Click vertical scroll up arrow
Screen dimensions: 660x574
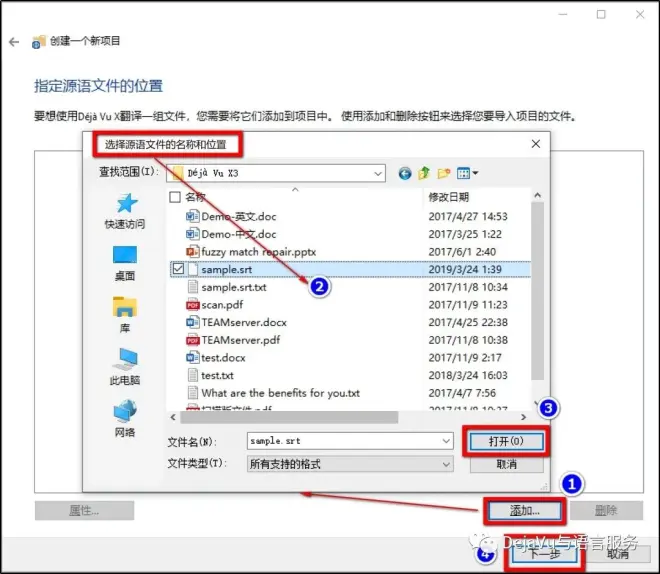[538, 196]
